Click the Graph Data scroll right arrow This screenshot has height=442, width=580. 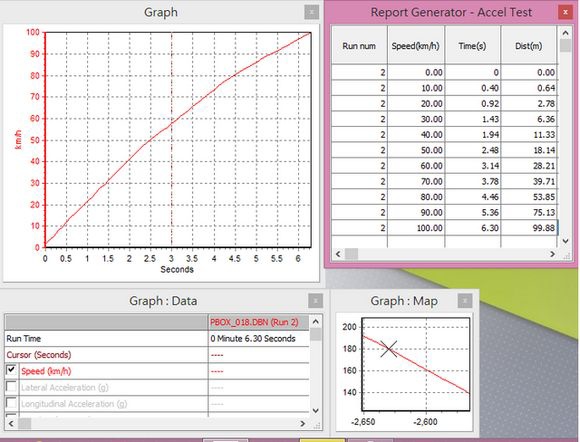pyautogui.click(x=303, y=424)
